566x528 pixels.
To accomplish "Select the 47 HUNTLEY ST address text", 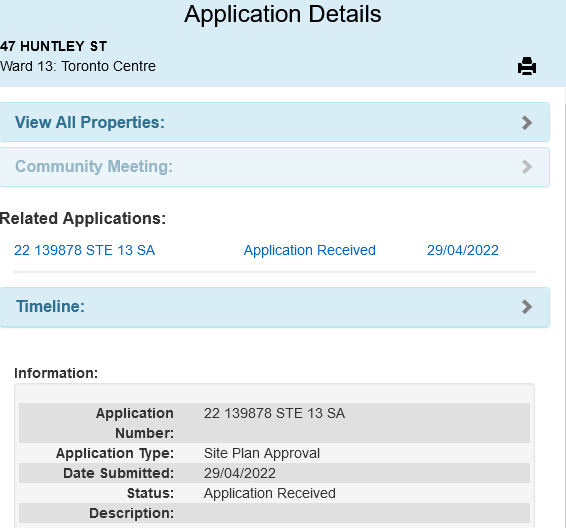I will click(53, 46).
